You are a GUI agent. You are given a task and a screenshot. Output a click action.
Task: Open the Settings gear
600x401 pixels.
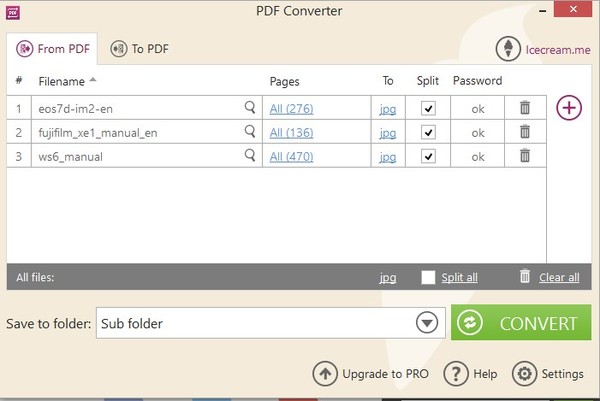tap(548, 374)
